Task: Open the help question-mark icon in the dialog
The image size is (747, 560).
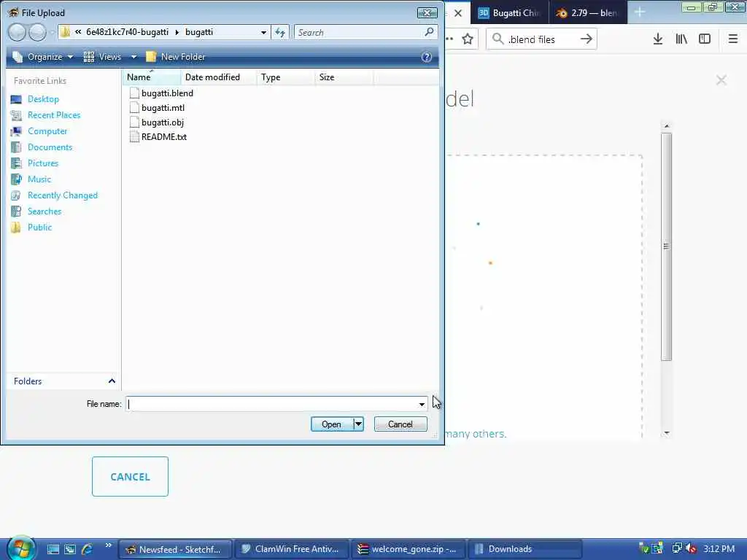Action: coord(426,57)
